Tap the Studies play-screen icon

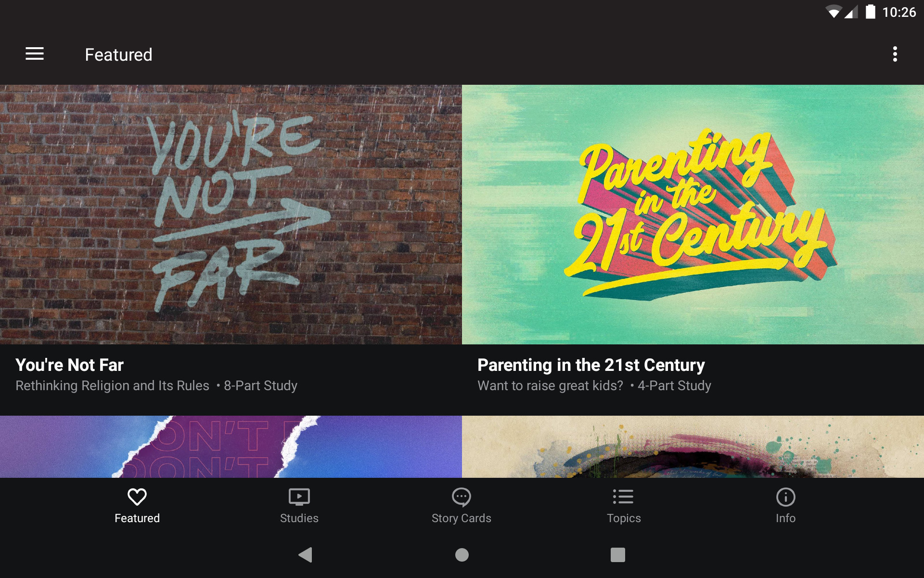tap(299, 497)
